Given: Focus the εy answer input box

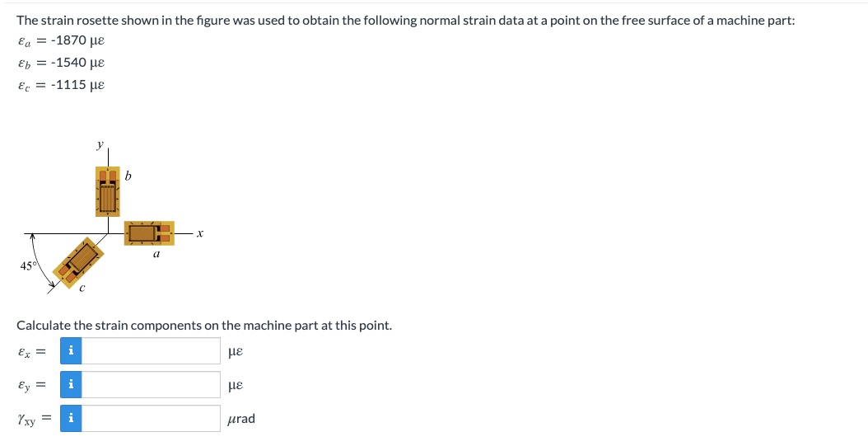Looking at the screenshot, I should pos(151,384).
